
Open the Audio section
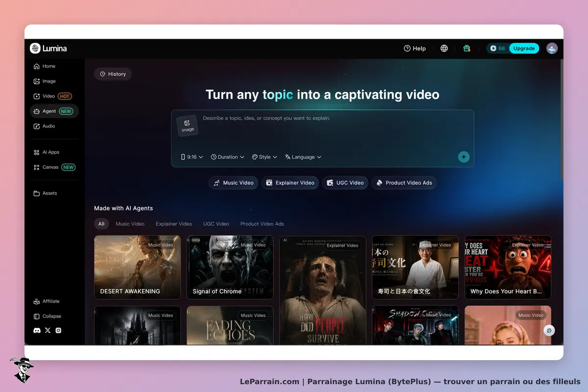click(x=44, y=126)
